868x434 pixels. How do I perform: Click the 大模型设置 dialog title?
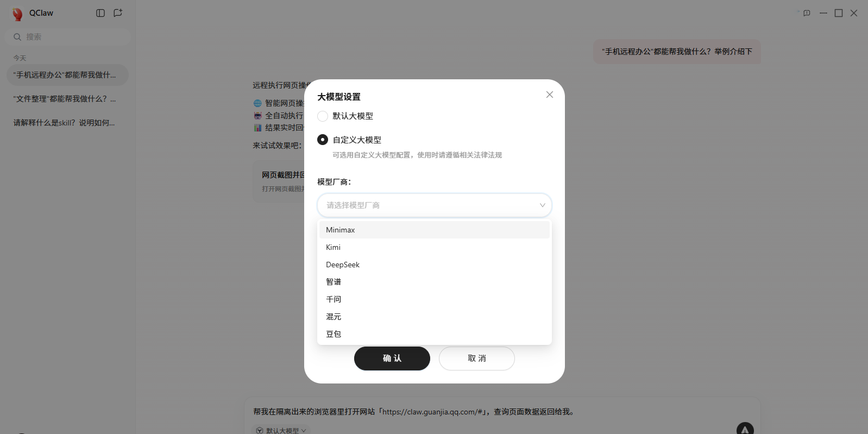pyautogui.click(x=339, y=97)
